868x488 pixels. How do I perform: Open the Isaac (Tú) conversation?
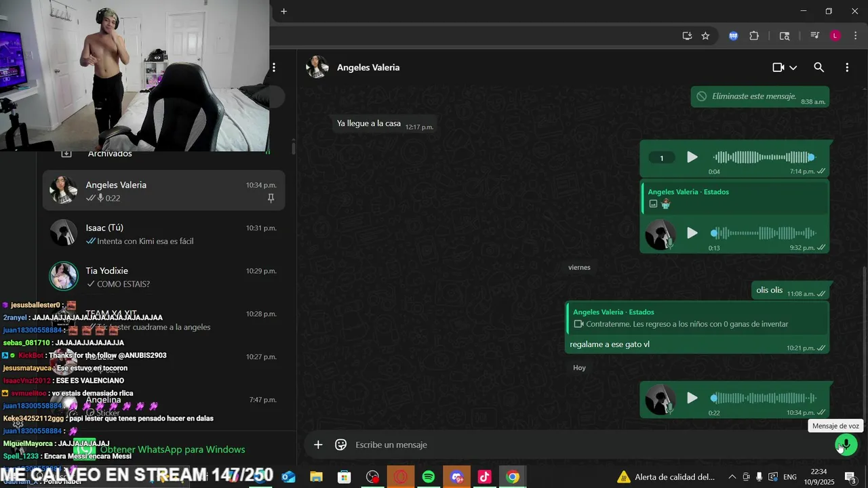(x=163, y=233)
